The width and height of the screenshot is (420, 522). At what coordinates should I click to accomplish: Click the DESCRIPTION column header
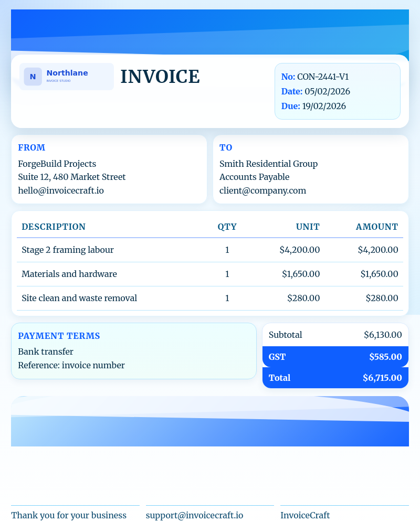pos(54,227)
